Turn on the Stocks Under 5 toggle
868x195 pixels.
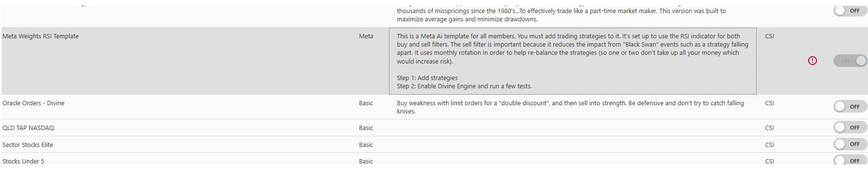[849, 161]
